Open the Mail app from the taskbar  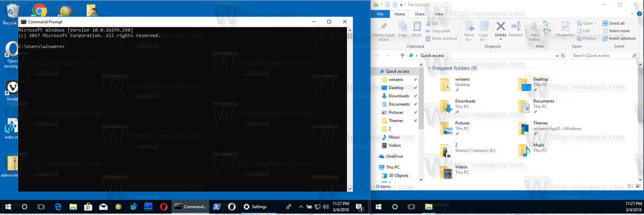[103, 206]
